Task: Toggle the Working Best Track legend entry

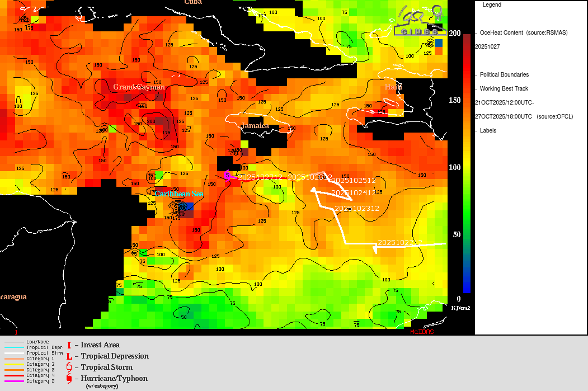Action: (504, 89)
